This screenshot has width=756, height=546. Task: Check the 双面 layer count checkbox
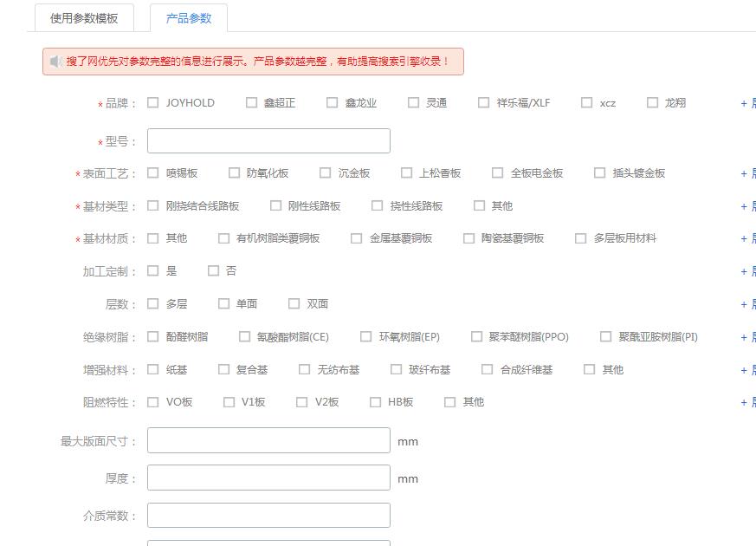pyautogui.click(x=294, y=303)
